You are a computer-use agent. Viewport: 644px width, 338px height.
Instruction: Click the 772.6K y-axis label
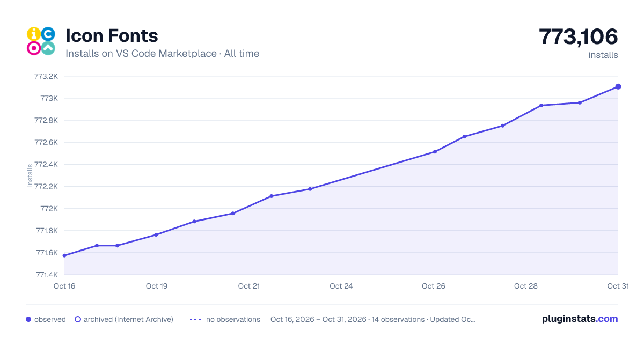(x=46, y=142)
